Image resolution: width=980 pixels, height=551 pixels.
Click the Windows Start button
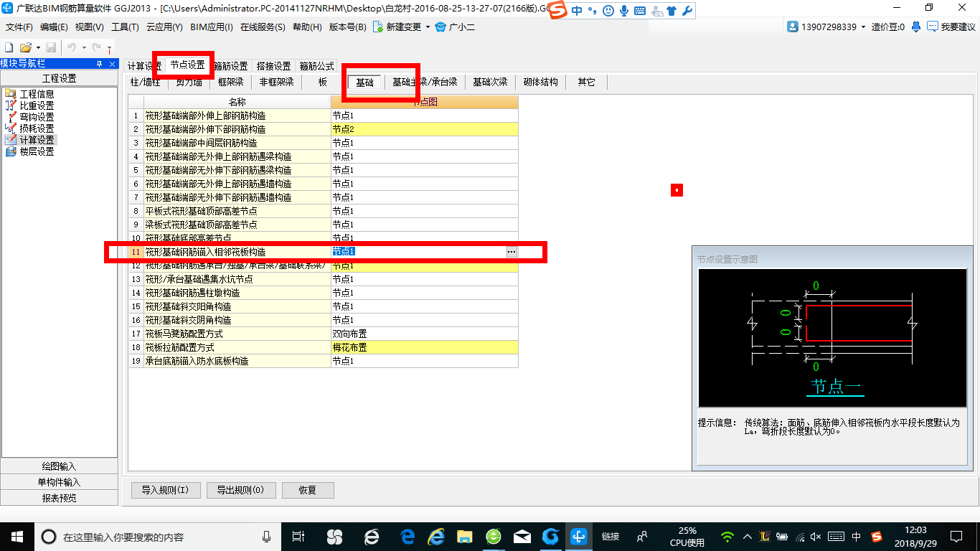coord(17,536)
